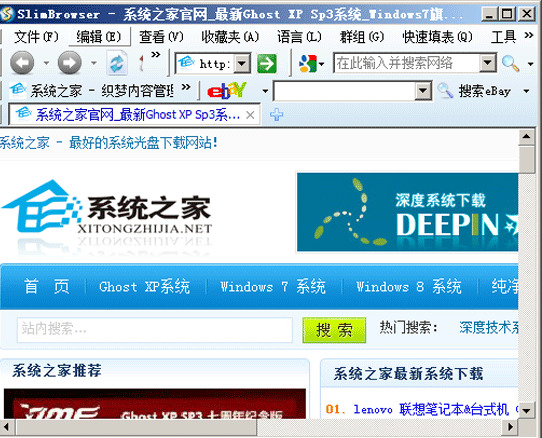Viewport: 542px width, 438px height.
Task: Click the 在此输入并搜索网络 search field
Action: 406,63
